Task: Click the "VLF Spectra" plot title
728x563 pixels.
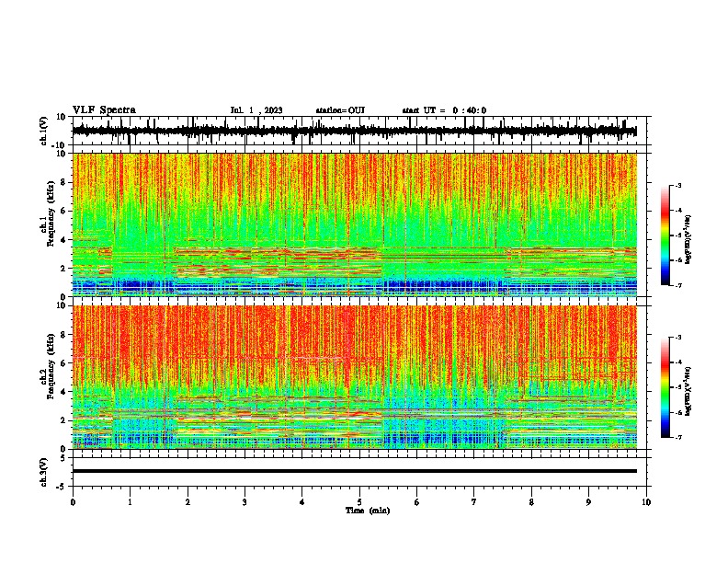Action: [104, 110]
